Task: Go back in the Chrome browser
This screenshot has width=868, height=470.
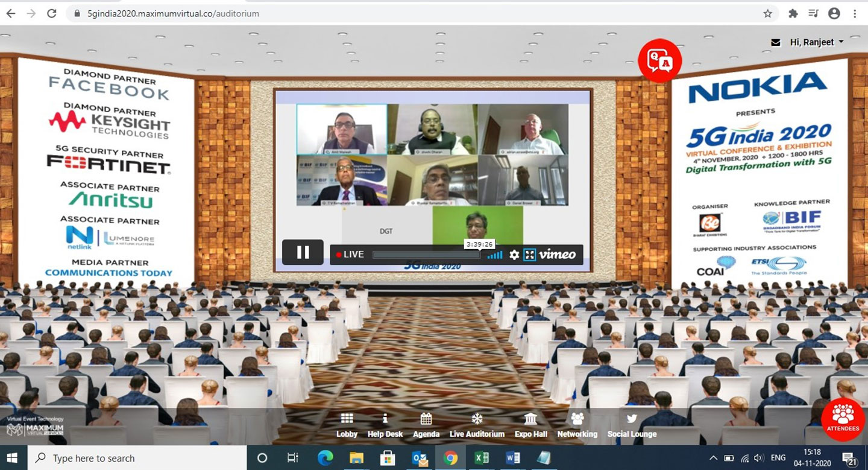Action: coord(11,13)
